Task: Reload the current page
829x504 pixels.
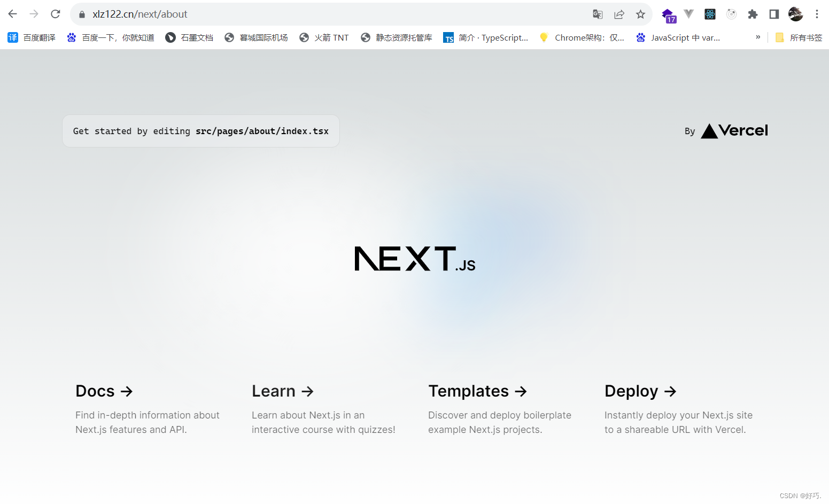Action: (56, 14)
